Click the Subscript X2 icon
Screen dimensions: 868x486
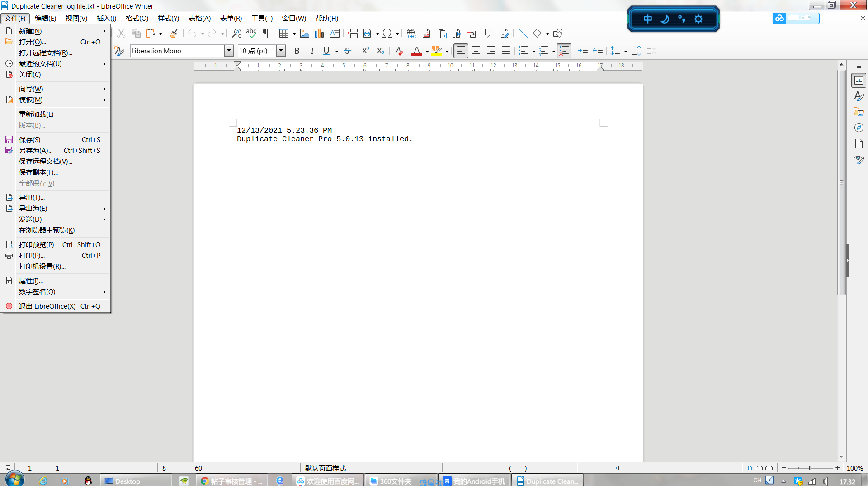381,51
